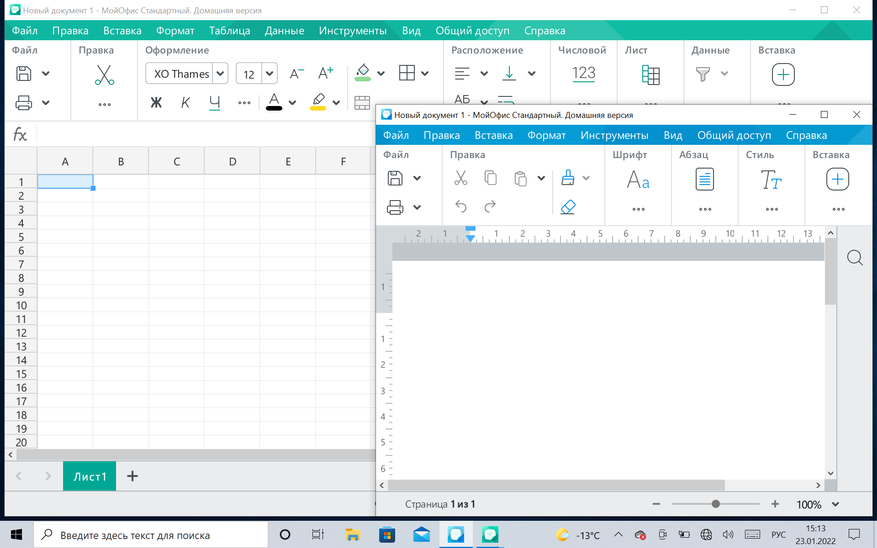Viewport: 877px width, 548px height.
Task: Toggle underline Ч formatting in spreadsheet
Action: 214,103
